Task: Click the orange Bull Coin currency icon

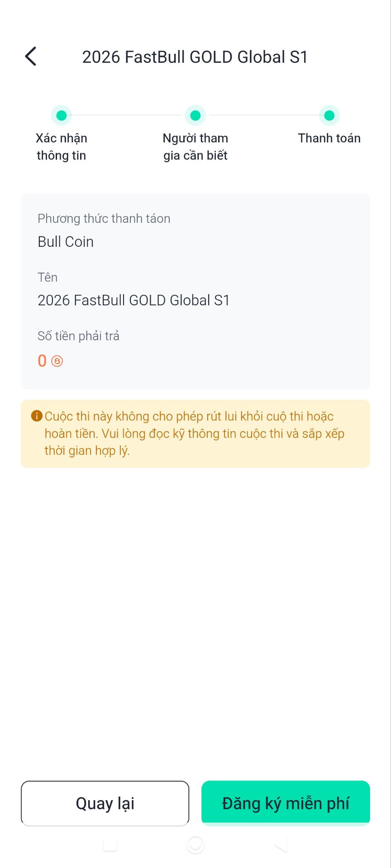Action: coord(57,361)
